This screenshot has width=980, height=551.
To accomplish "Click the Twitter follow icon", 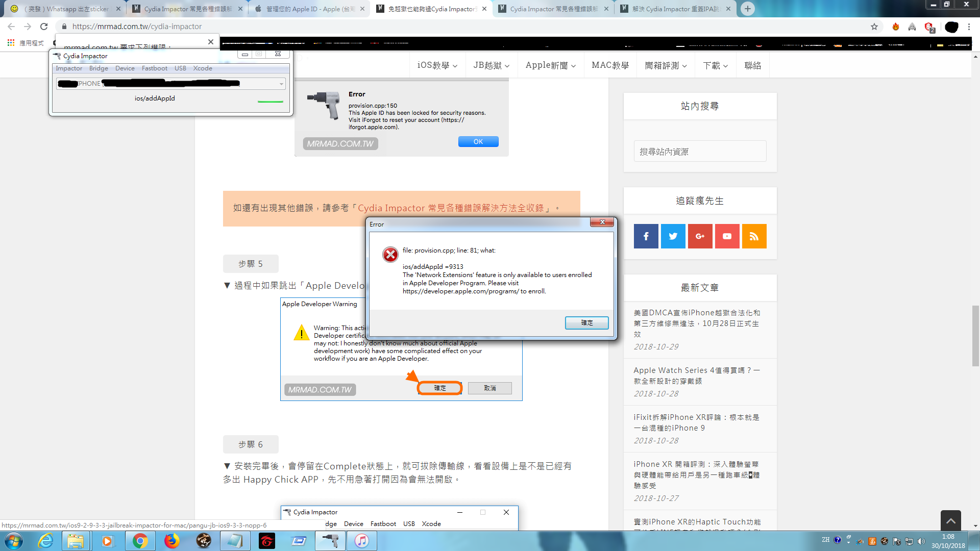I will pos(673,236).
